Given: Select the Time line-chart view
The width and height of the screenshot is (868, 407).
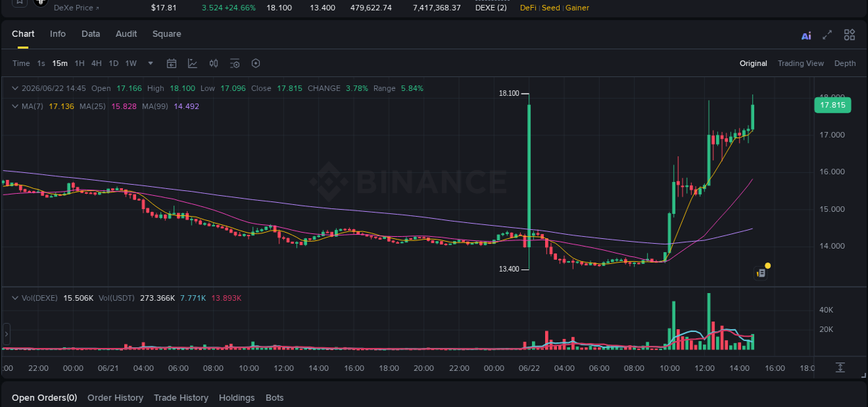Looking at the screenshot, I should (21, 63).
